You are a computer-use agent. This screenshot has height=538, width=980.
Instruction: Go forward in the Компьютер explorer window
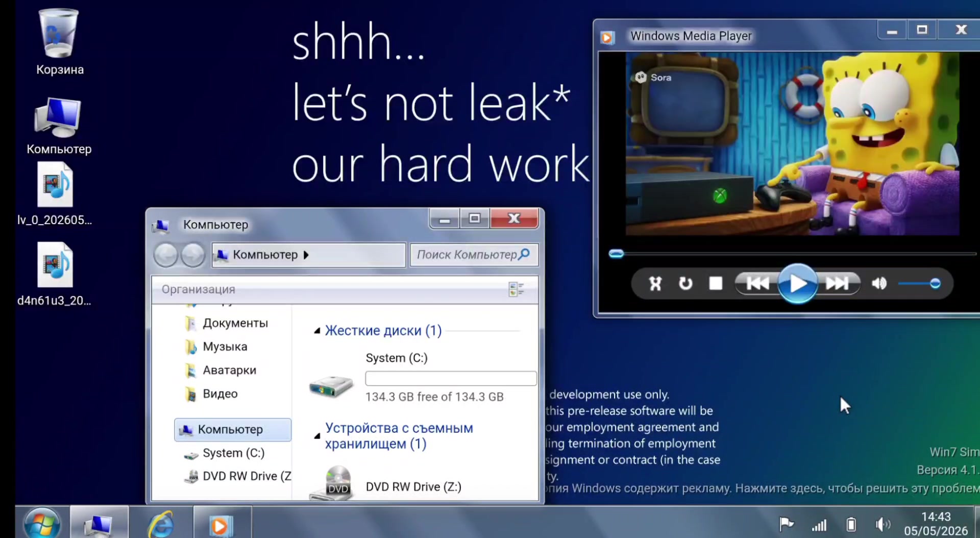[193, 255]
